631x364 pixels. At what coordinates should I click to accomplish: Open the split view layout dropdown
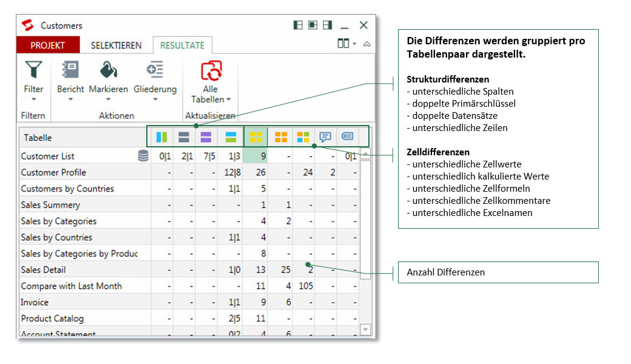pos(346,44)
